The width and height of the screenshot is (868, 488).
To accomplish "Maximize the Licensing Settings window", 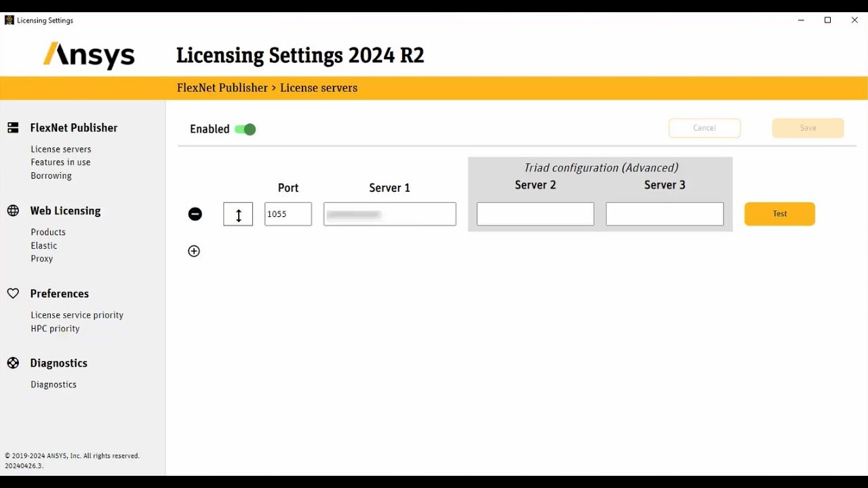I will click(x=827, y=20).
